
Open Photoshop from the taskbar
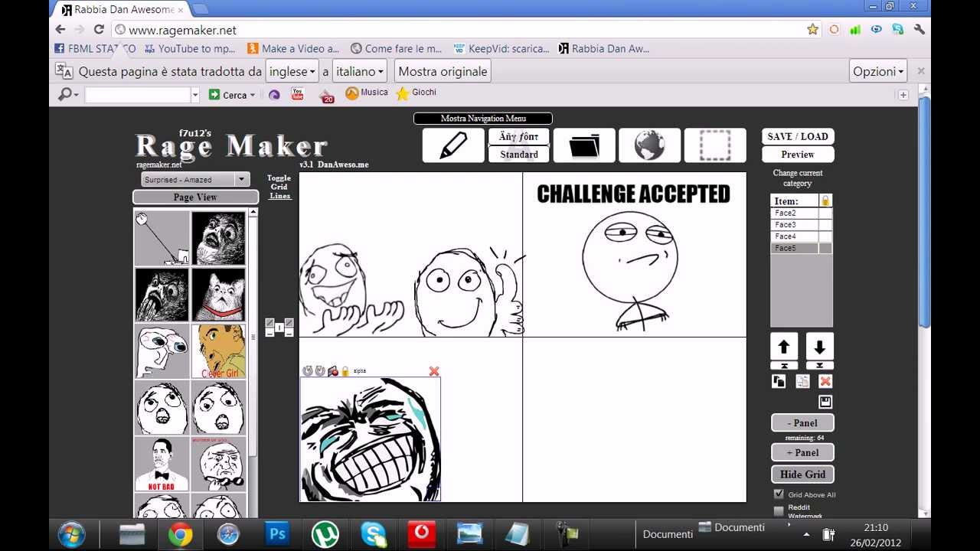point(277,534)
